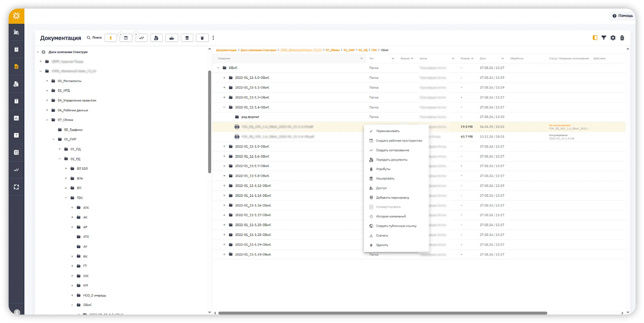
Task: Click the horizontal scrollbar at bottom
Action: pyautogui.click(x=382, y=313)
